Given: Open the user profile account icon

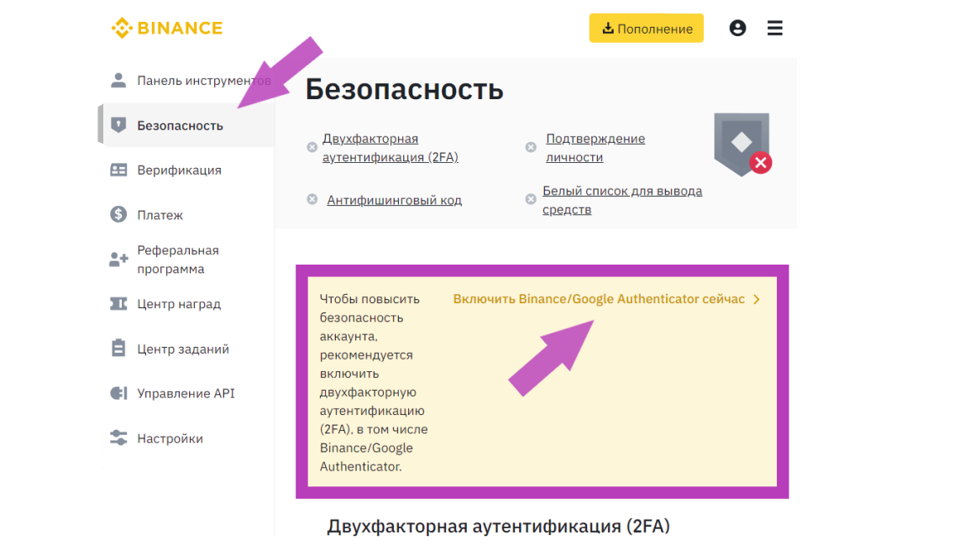Looking at the screenshot, I should (x=737, y=29).
